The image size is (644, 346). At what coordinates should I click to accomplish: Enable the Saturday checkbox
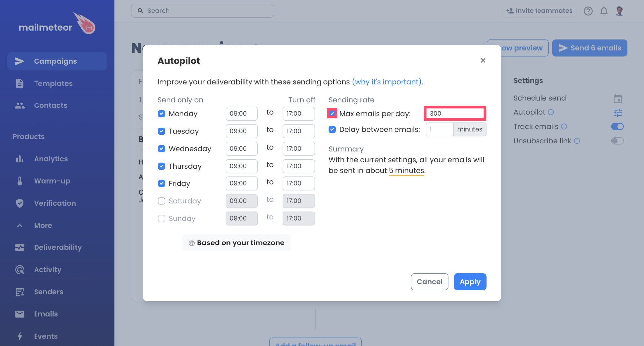click(x=161, y=201)
